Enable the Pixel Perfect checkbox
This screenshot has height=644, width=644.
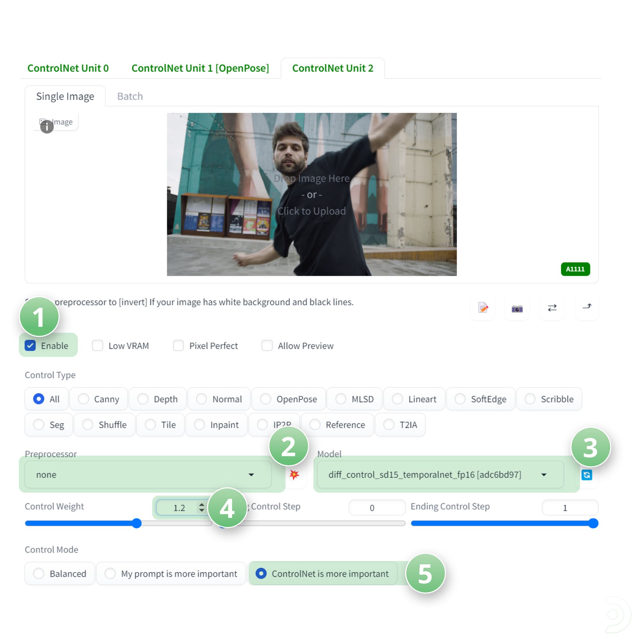[178, 346]
